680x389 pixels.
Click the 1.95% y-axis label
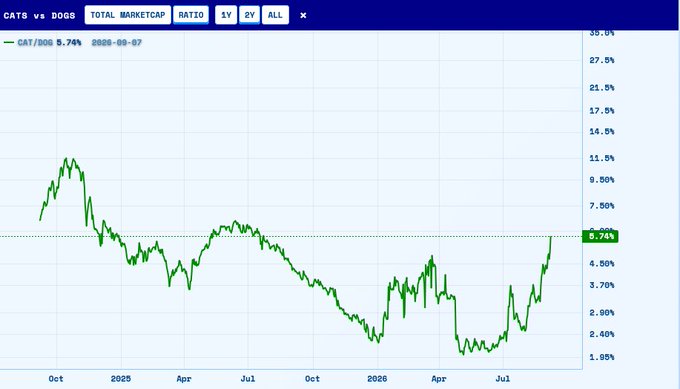tap(602, 357)
